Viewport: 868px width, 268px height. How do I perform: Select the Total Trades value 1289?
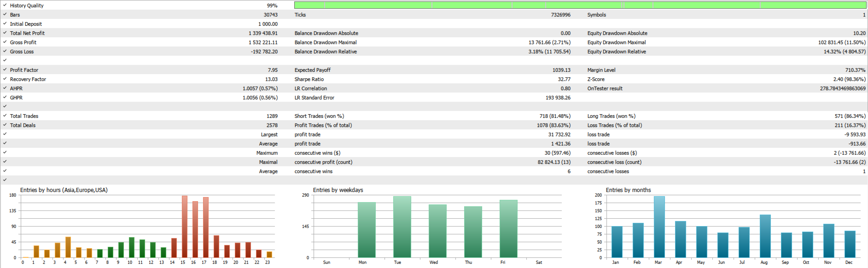click(x=272, y=116)
